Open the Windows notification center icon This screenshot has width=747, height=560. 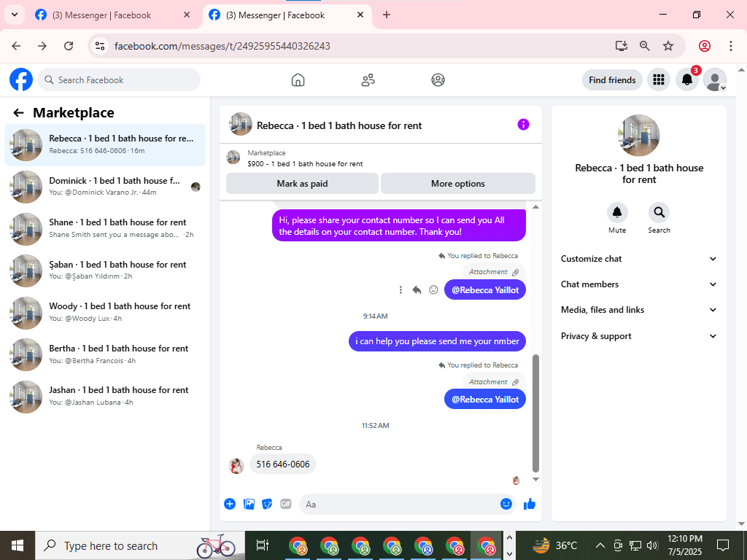723,545
